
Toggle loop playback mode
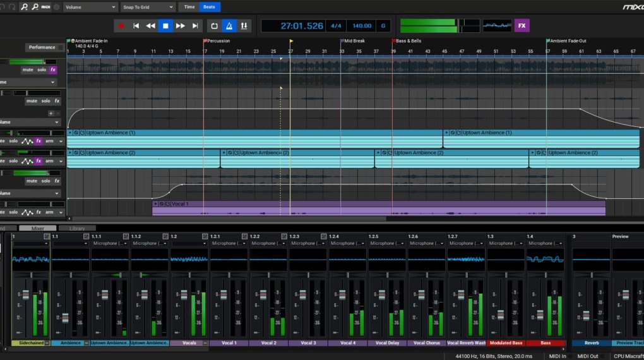[215, 26]
